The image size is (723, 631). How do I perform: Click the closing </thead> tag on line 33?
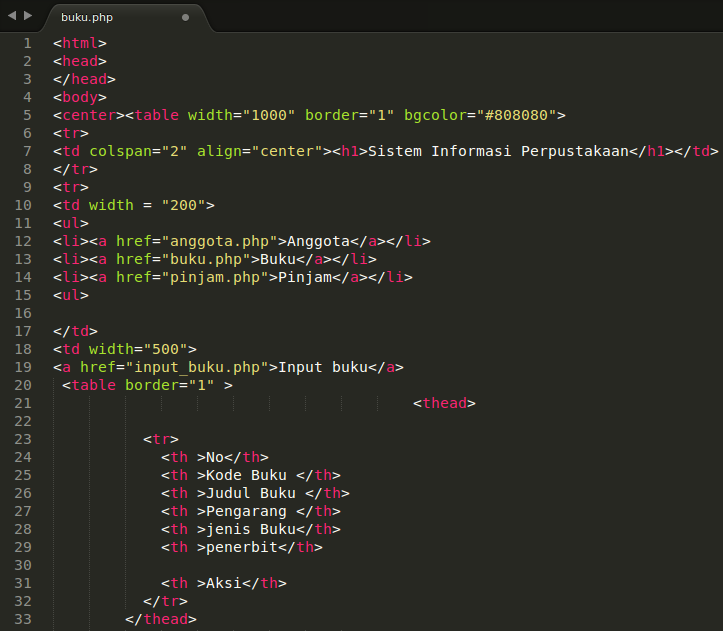click(161, 619)
